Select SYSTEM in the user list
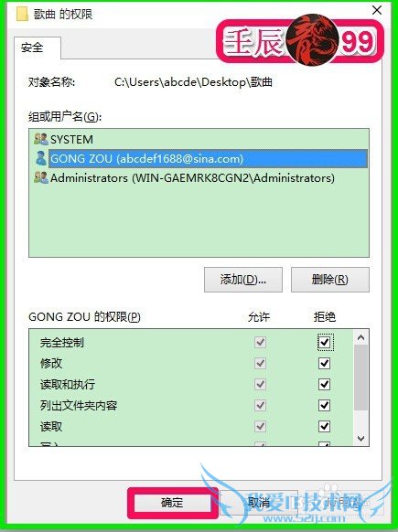398x532 pixels. (x=71, y=140)
